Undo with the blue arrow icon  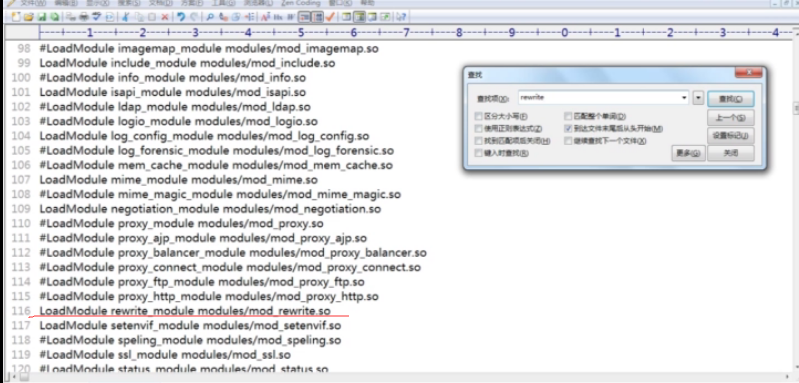pos(181,17)
